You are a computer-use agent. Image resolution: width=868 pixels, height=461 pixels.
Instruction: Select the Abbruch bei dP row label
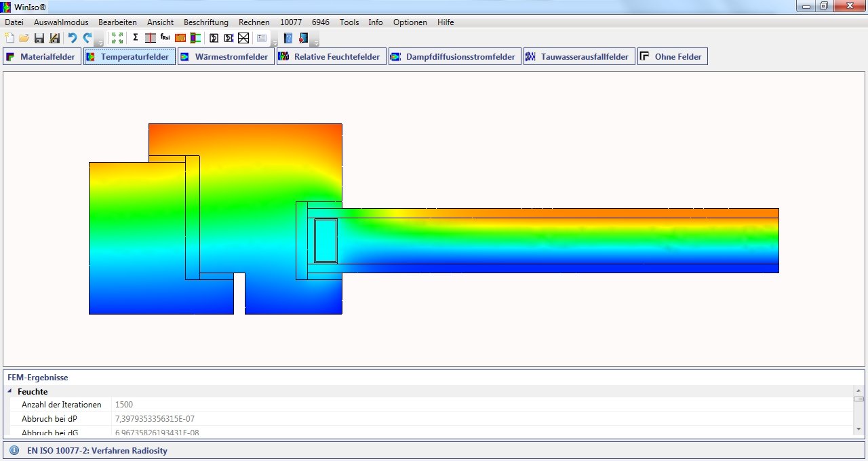click(50, 419)
